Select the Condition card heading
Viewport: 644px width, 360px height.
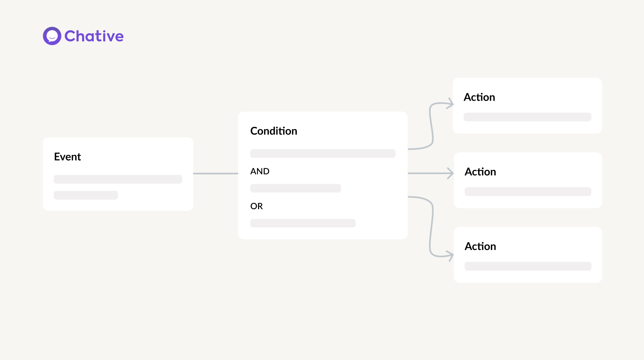point(274,131)
